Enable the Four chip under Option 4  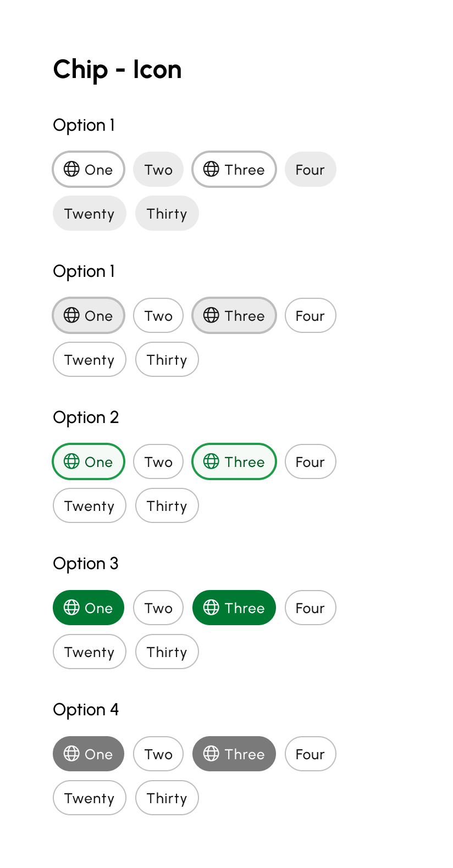coord(310,754)
